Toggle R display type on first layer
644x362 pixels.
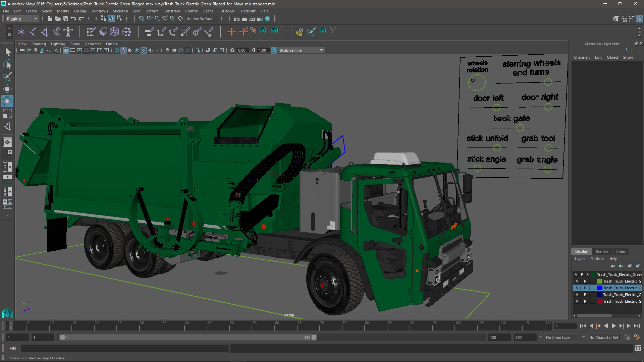(x=587, y=275)
